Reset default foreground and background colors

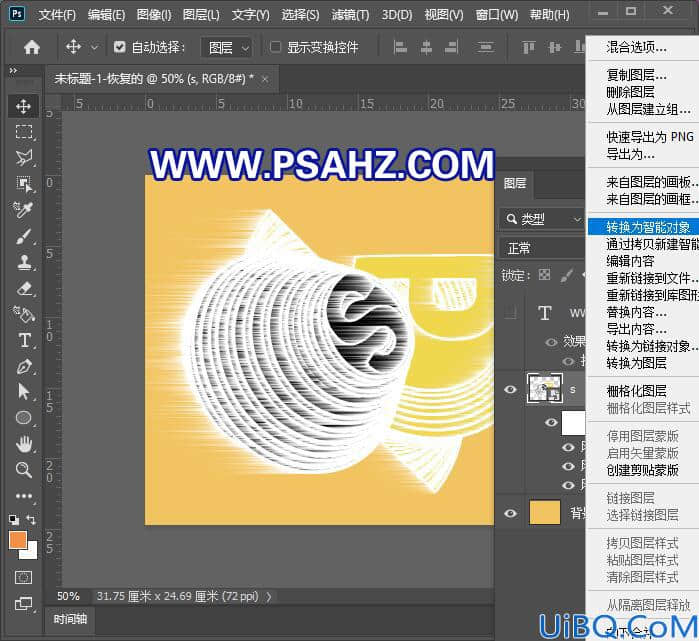click(14, 519)
